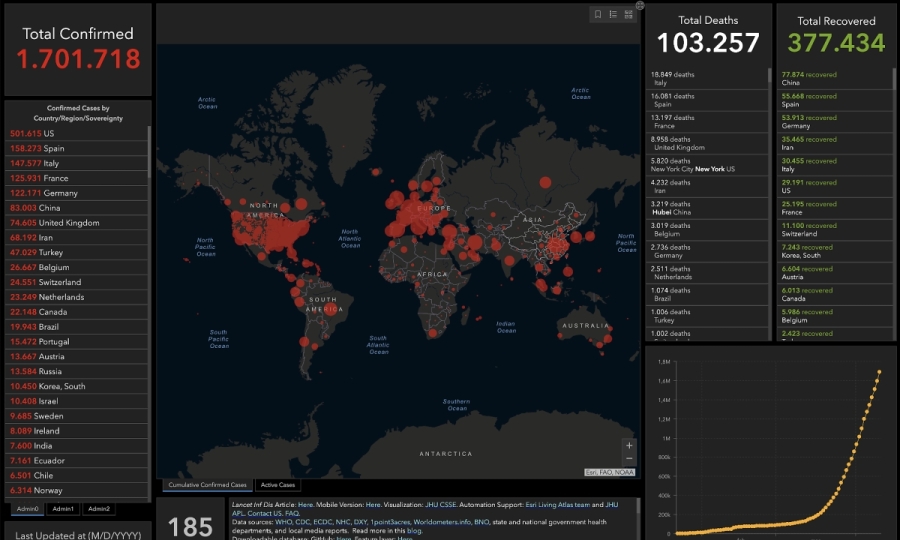Select US in confirmed cases list

(x=76, y=134)
